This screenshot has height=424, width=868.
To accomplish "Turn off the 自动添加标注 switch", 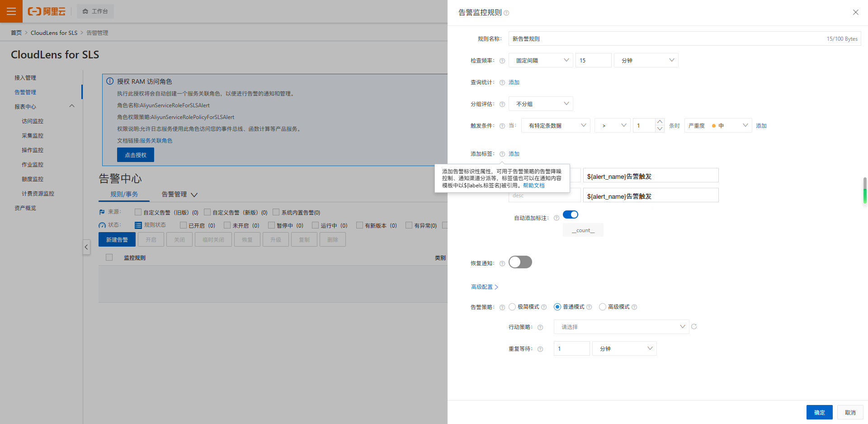I will point(570,214).
